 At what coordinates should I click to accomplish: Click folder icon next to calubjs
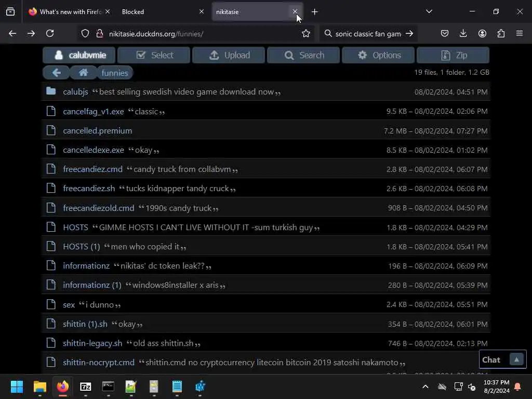click(51, 91)
